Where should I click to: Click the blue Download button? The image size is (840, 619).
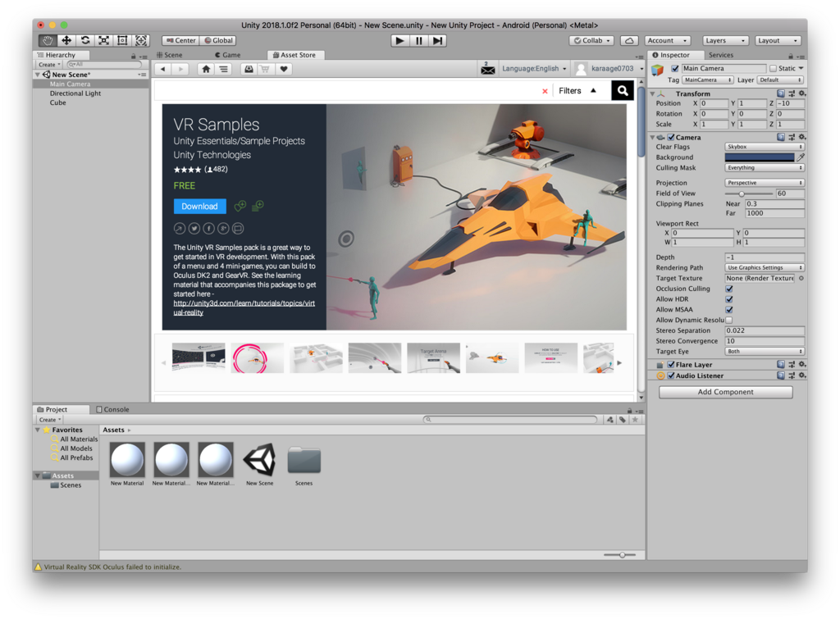(200, 206)
